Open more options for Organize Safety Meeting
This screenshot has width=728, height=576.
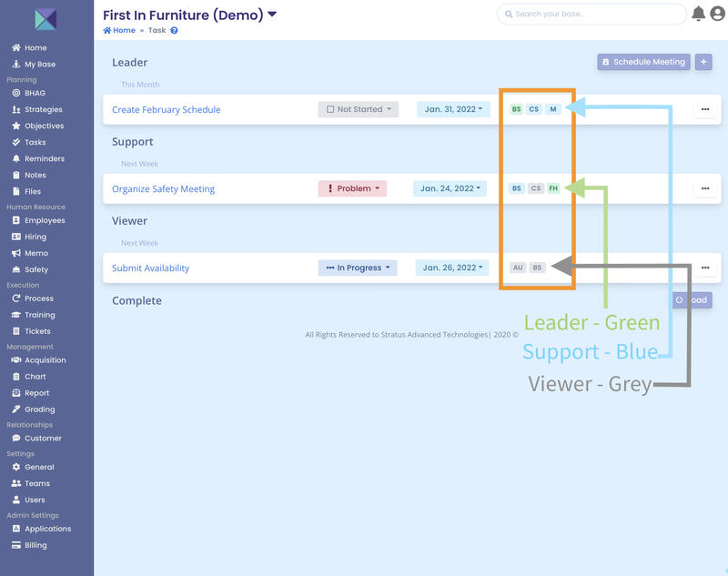click(704, 188)
